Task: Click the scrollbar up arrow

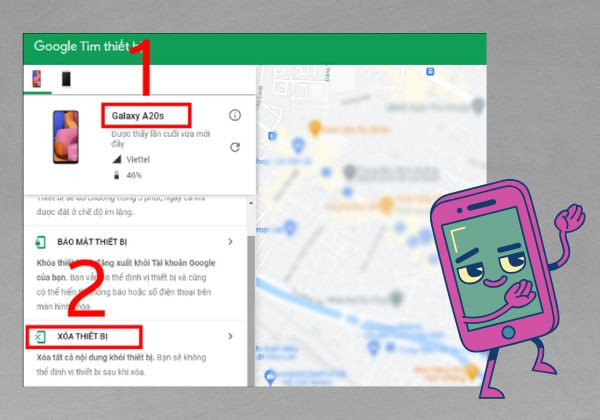Action: (251, 203)
